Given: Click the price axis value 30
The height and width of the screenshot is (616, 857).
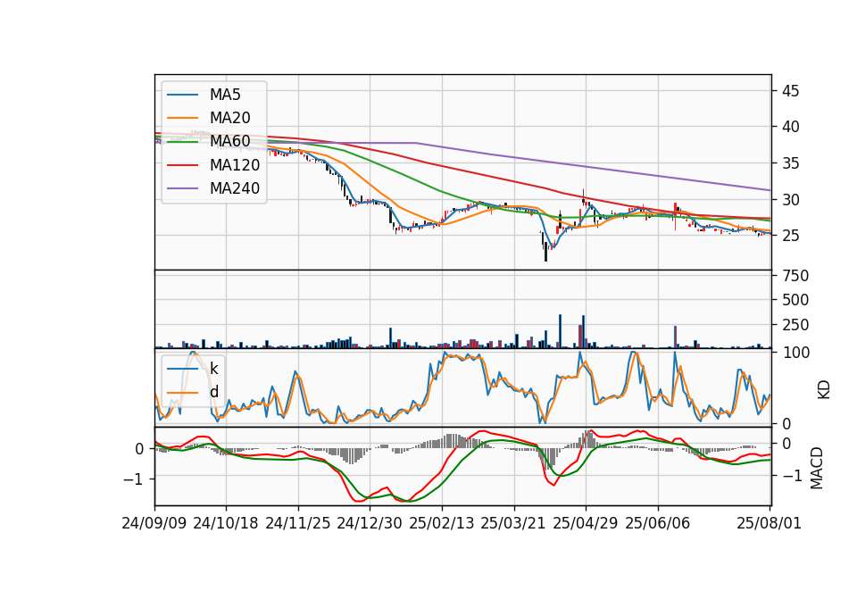Looking at the screenshot, I should coord(790,199).
